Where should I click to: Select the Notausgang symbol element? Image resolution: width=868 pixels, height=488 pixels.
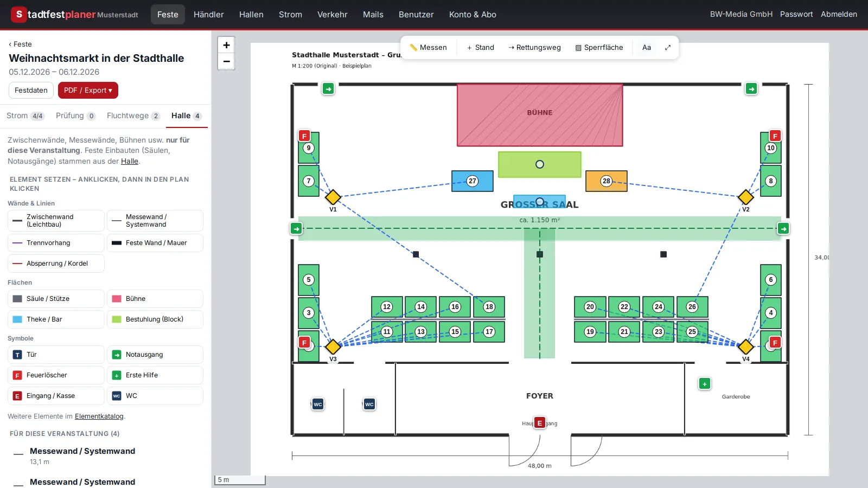(155, 355)
